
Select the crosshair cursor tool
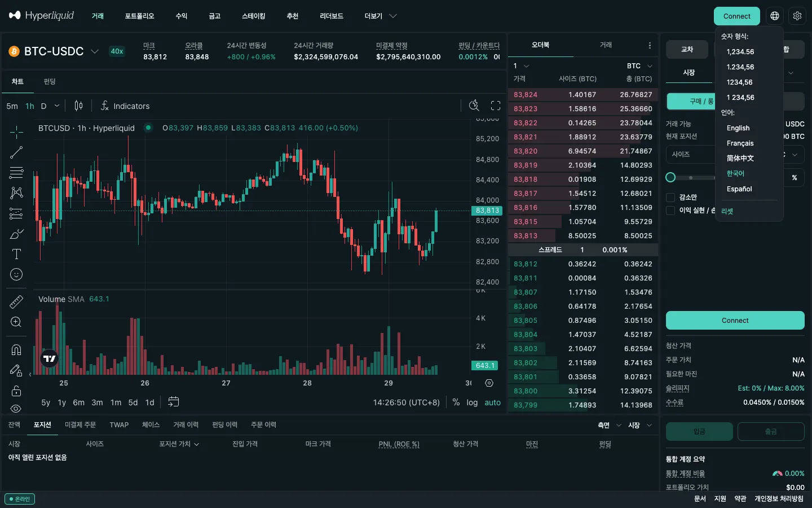click(x=16, y=132)
